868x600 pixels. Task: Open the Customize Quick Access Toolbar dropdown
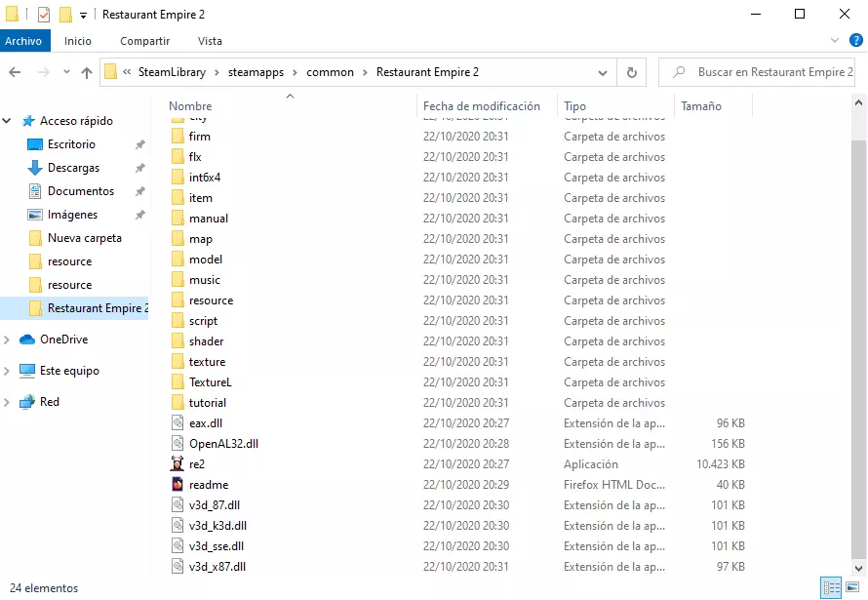[83, 15]
